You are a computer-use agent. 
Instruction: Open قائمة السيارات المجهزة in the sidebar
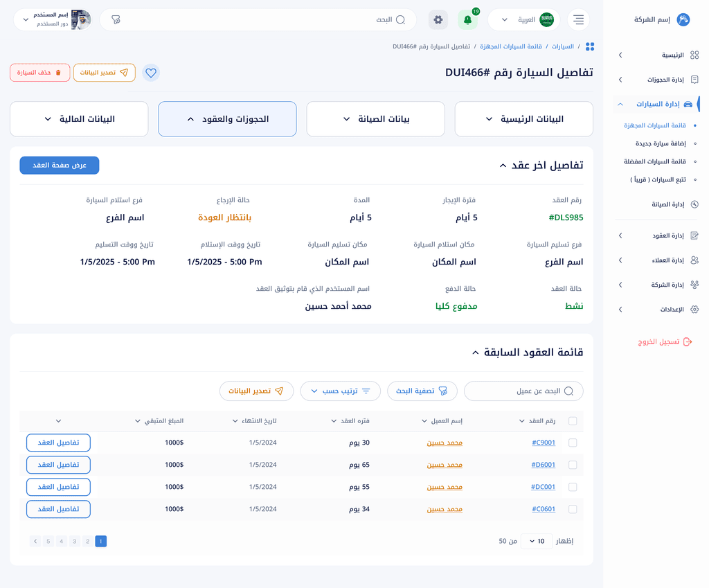[655, 125]
